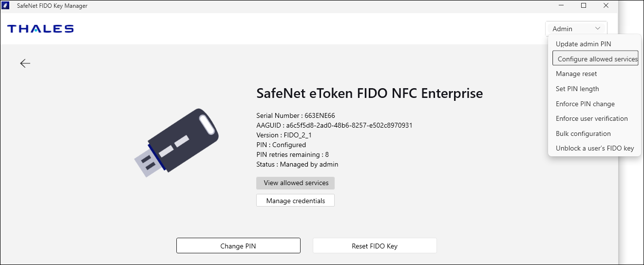This screenshot has height=265, width=644.
Task: Open Manage credentials
Action: pyautogui.click(x=295, y=201)
